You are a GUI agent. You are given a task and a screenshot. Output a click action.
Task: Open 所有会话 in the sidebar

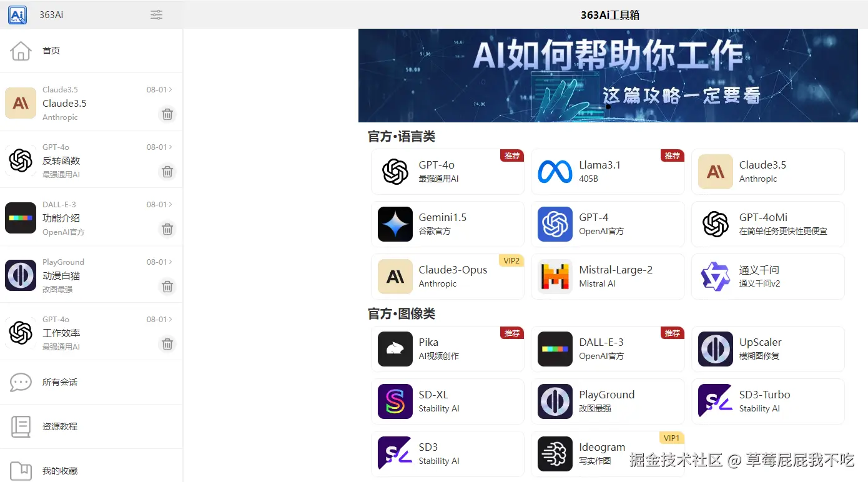tap(91, 382)
